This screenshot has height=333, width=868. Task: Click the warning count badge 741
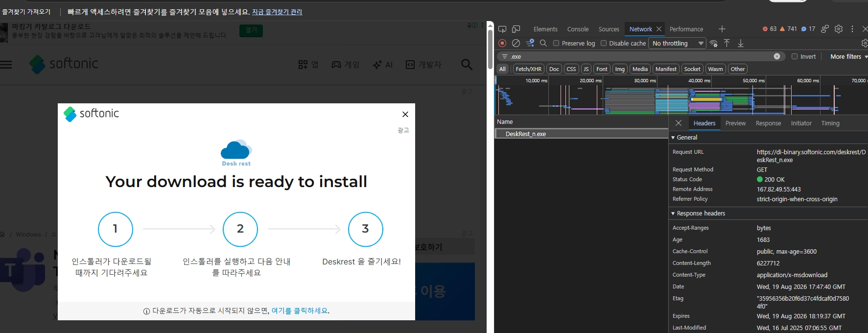click(788, 29)
